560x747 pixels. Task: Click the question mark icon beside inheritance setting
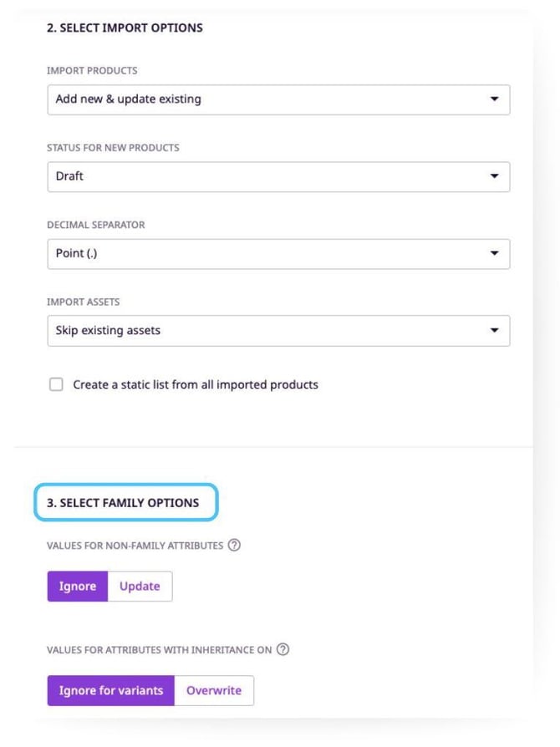[283, 649]
